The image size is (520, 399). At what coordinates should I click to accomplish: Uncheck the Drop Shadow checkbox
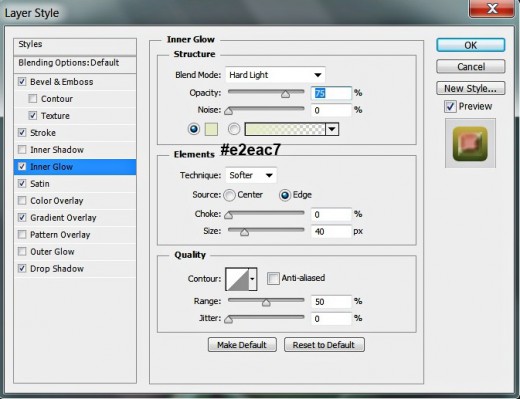(22, 269)
